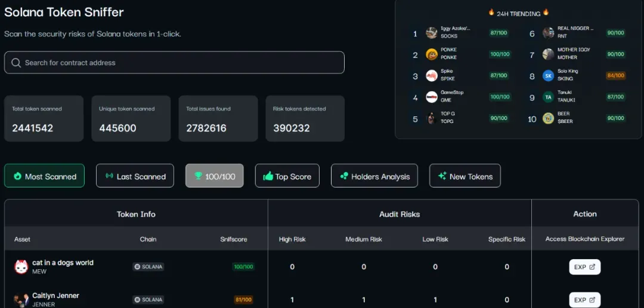Image resolution: width=644 pixels, height=308 pixels.
Task: Open trending token Solo King
Action: [x=568, y=71]
